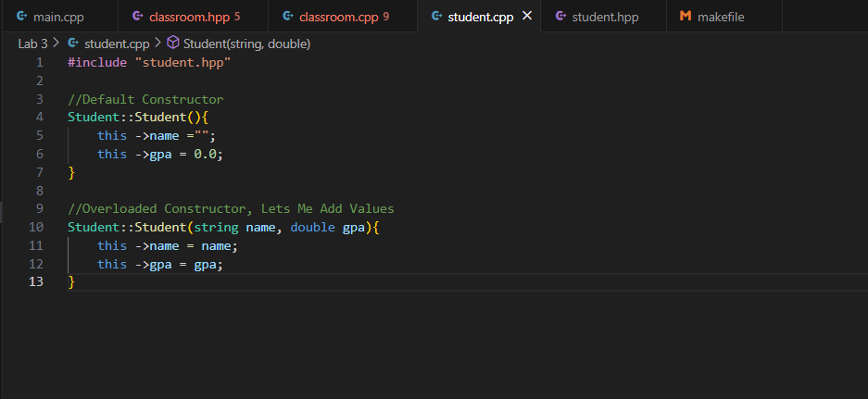Click the C++ icon in the breadcrumb
The width and height of the screenshot is (868, 399).
[73, 44]
